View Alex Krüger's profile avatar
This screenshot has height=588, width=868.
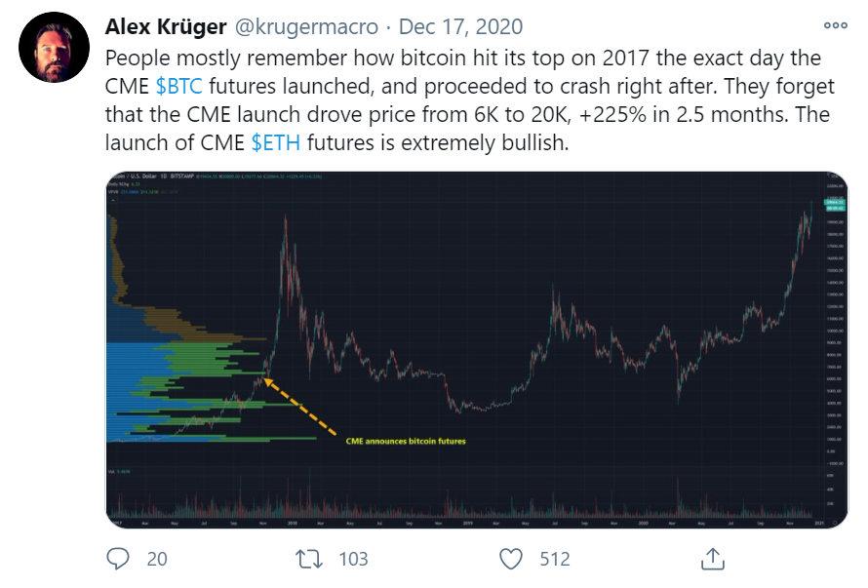pyautogui.click(x=54, y=47)
